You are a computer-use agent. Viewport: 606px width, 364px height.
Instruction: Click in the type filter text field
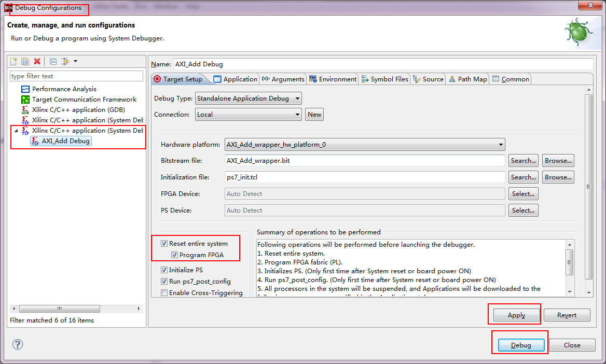pyautogui.click(x=76, y=76)
